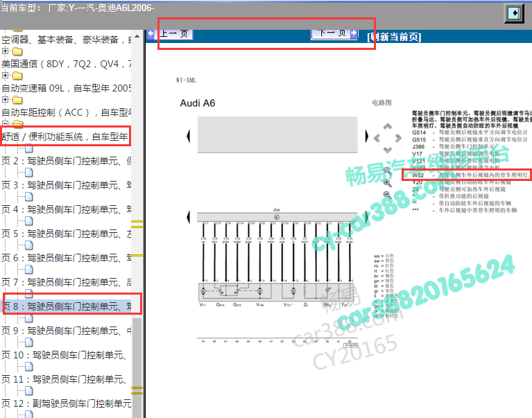Click the page icon above 页 2

pos(29,149)
